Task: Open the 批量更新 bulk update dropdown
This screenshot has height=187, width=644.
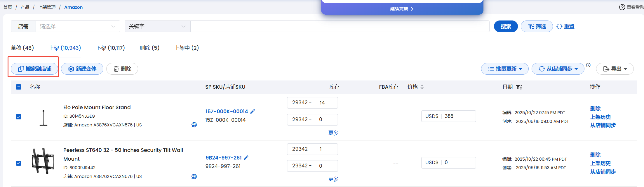Action: pos(504,69)
